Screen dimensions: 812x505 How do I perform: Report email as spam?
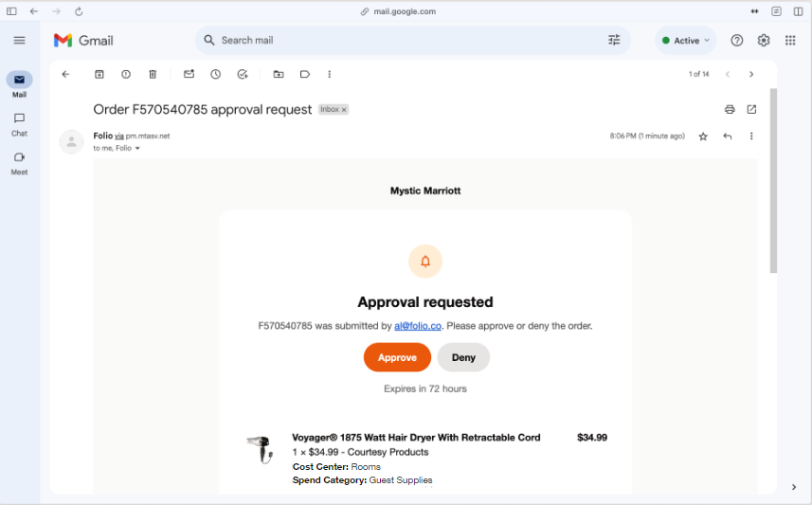126,74
